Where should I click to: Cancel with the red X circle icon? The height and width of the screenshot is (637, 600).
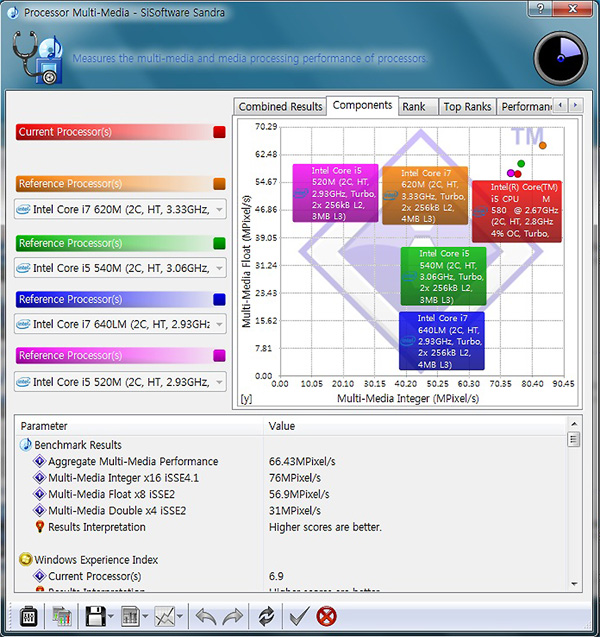point(326,616)
